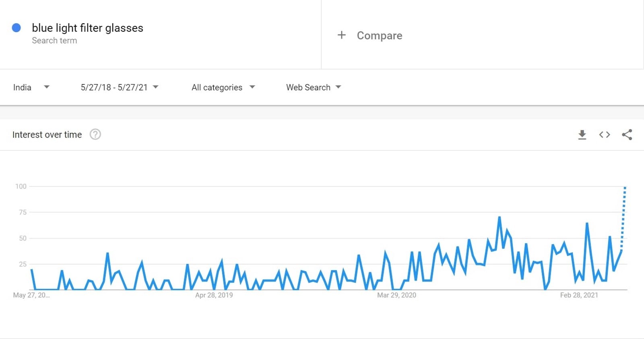Click the Mar 29, 2020 axis label

pos(396,295)
